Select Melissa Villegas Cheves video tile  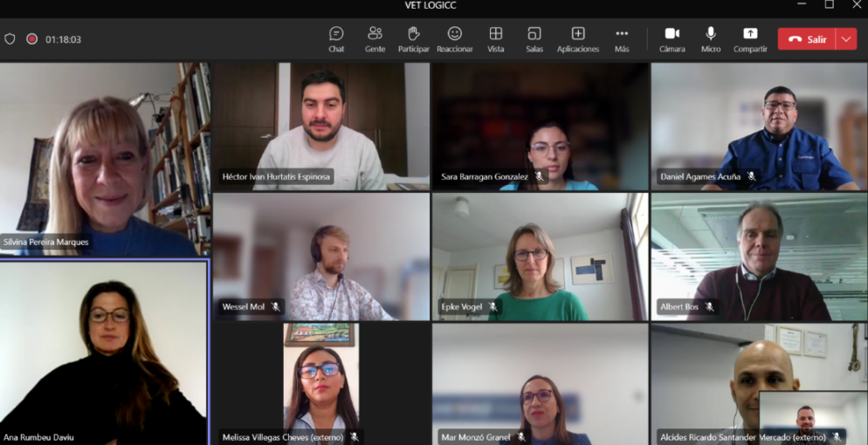tap(321, 384)
